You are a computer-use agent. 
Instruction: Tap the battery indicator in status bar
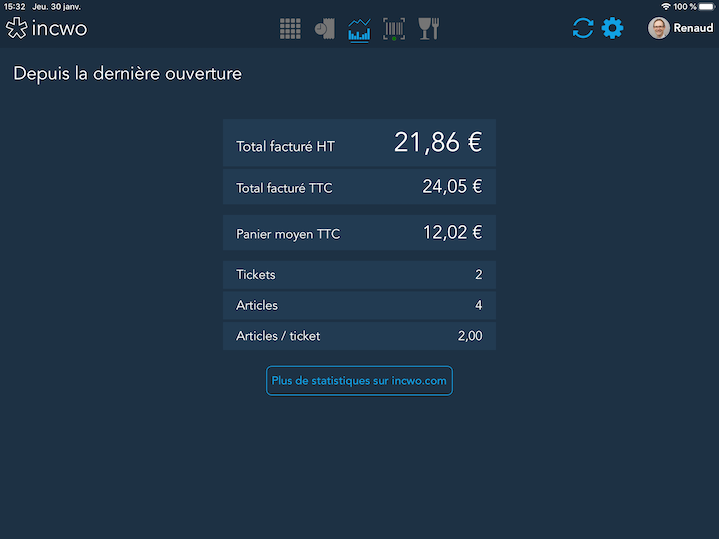(x=707, y=6)
